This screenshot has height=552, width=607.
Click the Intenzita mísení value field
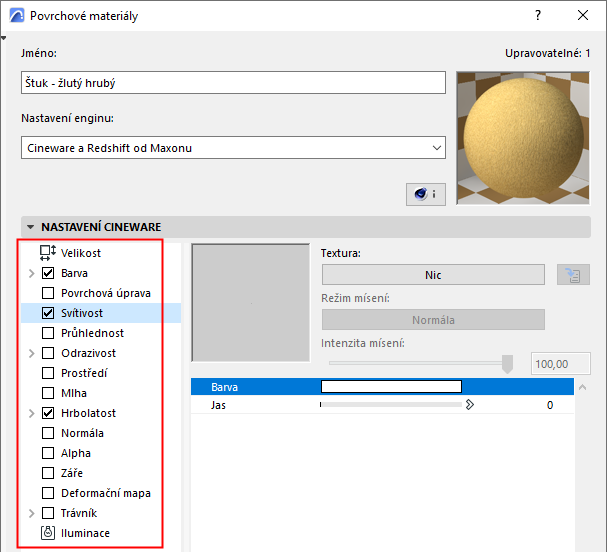(x=561, y=363)
